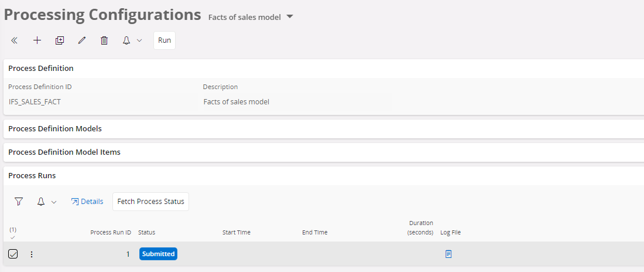Expand the Process Definition Model Items section
Image resolution: width=644 pixels, height=272 pixels.
tap(64, 152)
